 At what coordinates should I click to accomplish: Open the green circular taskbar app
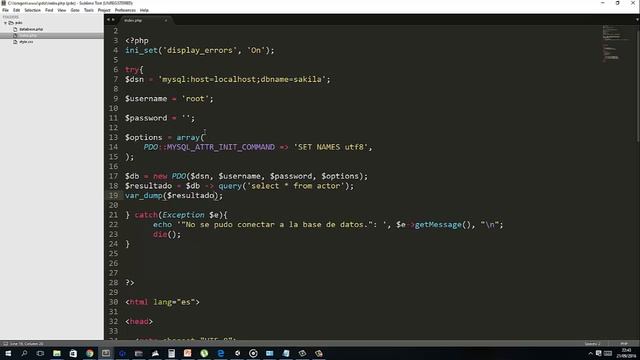tap(204, 353)
